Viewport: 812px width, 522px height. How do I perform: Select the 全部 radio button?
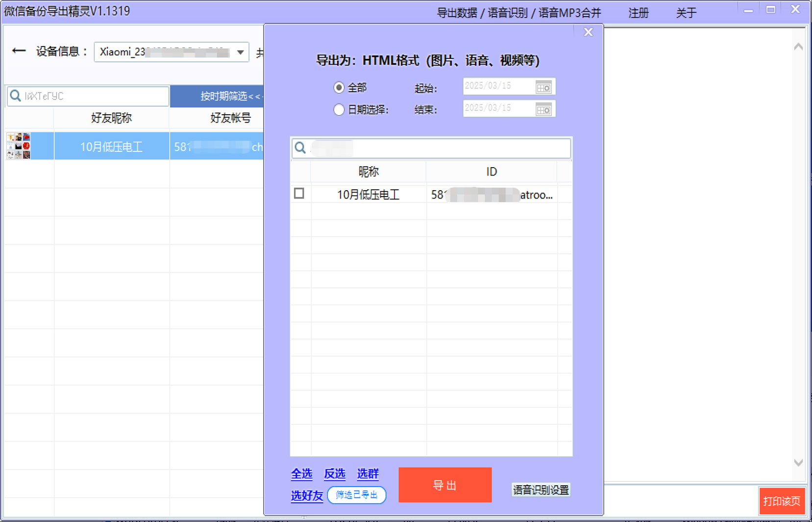click(x=339, y=88)
